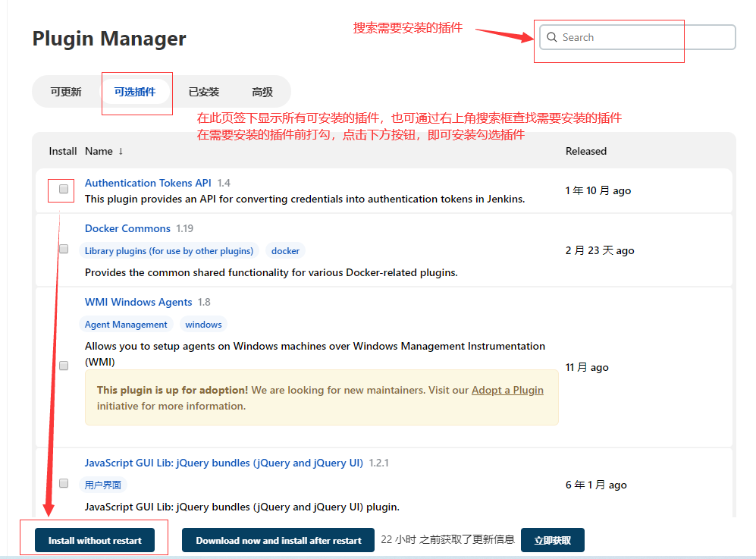756x559 pixels.
Task: Switch to the 可更新 tab
Action: (x=66, y=92)
